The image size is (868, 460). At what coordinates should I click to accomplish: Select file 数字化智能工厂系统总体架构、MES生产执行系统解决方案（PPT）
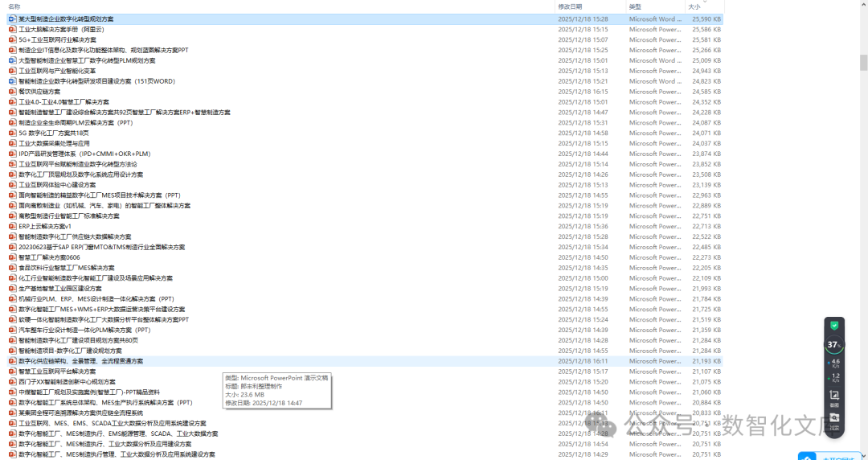pos(105,402)
